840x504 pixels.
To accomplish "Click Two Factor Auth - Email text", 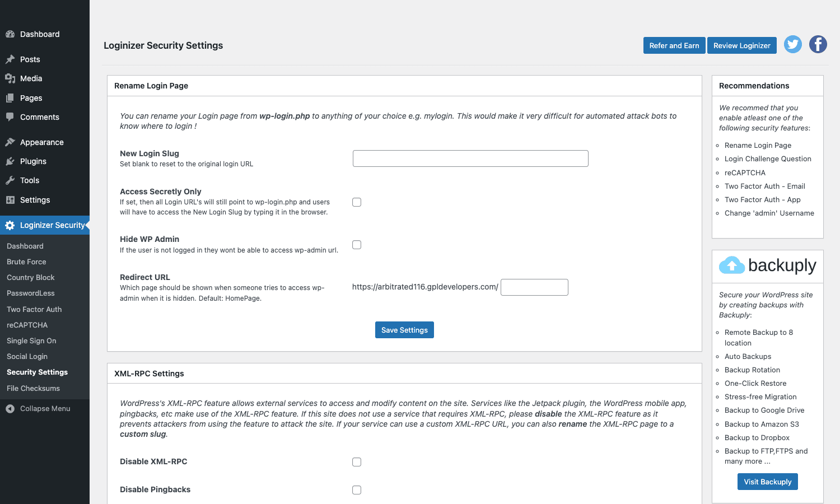I will click(x=765, y=186).
